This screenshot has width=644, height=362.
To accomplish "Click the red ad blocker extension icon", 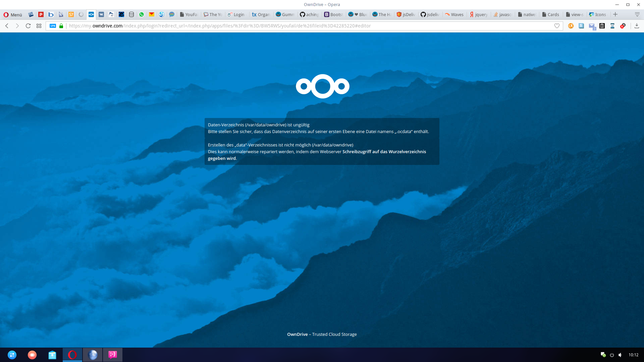I will [x=623, y=26].
